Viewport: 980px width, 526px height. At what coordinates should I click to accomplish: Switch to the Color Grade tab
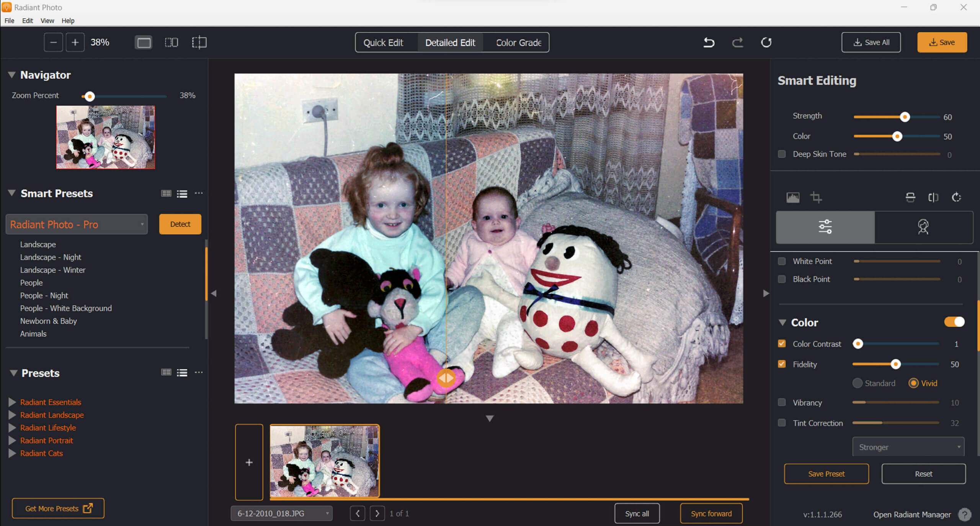(x=518, y=43)
